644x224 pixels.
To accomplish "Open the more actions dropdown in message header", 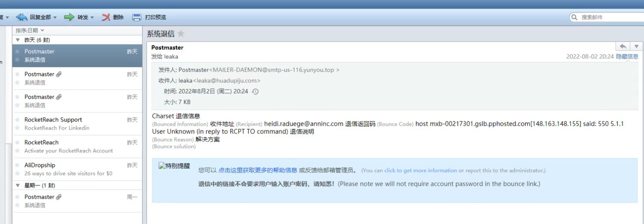I will pyautogui.click(x=636, y=46).
